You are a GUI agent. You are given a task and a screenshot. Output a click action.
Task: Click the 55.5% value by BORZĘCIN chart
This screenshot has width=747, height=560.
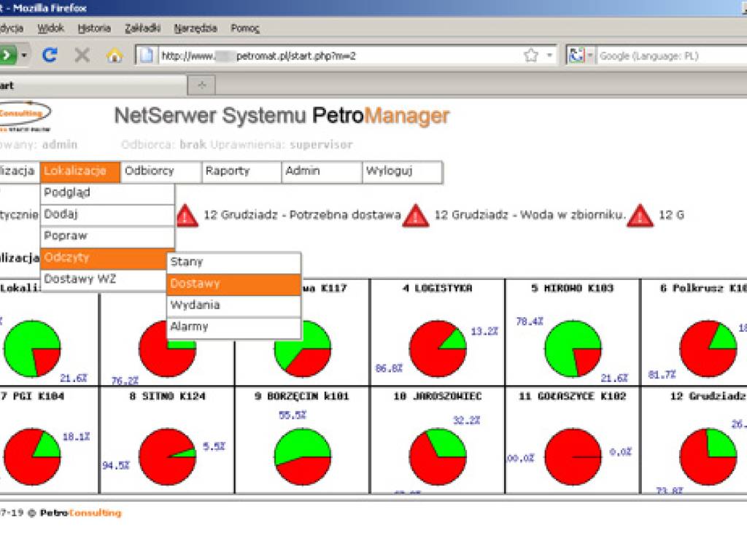tap(292, 415)
